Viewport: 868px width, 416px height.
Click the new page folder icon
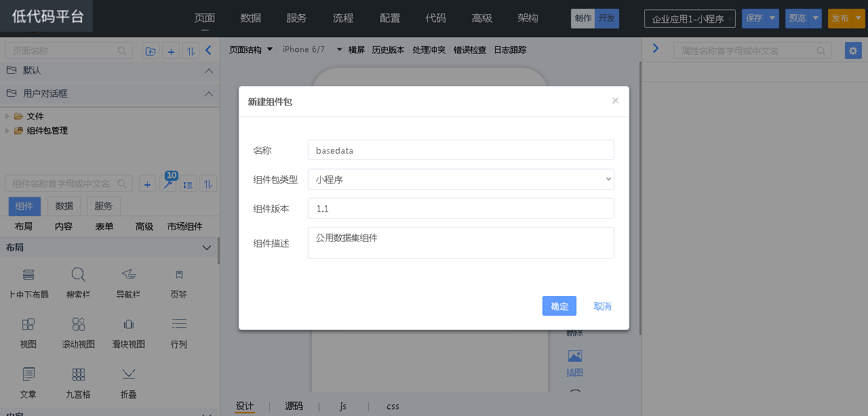(x=151, y=51)
